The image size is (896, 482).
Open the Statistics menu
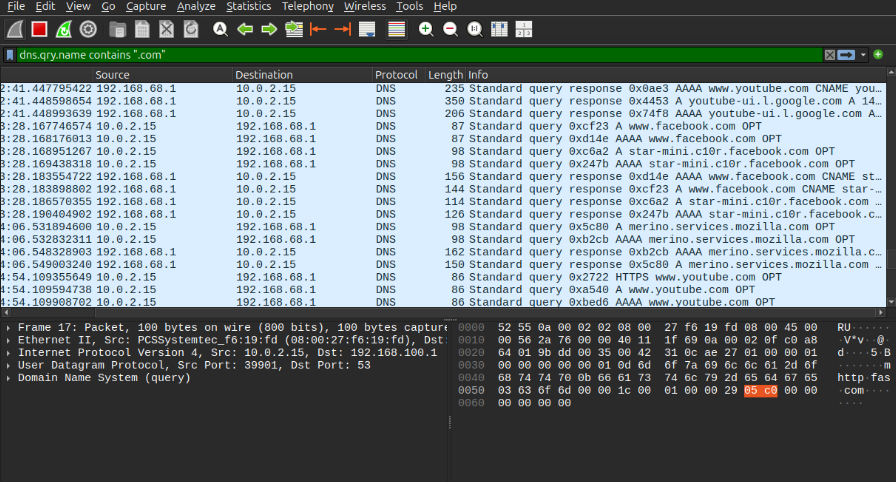pos(249,6)
